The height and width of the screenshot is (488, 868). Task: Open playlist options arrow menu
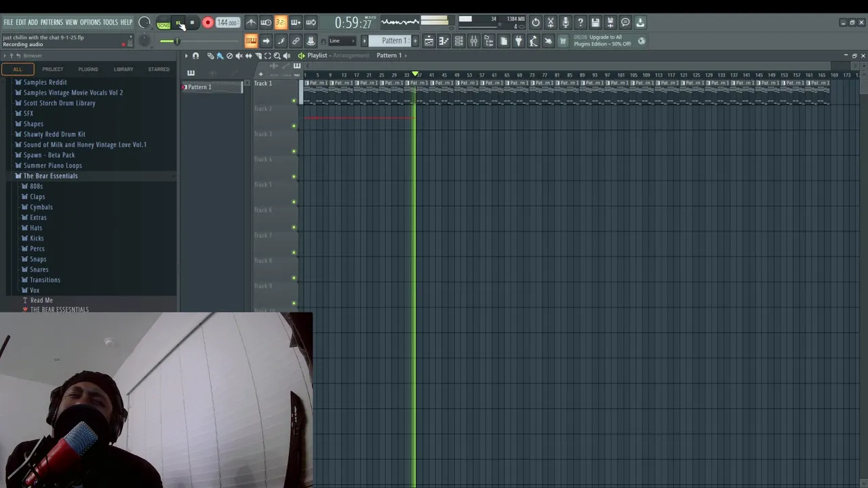186,56
